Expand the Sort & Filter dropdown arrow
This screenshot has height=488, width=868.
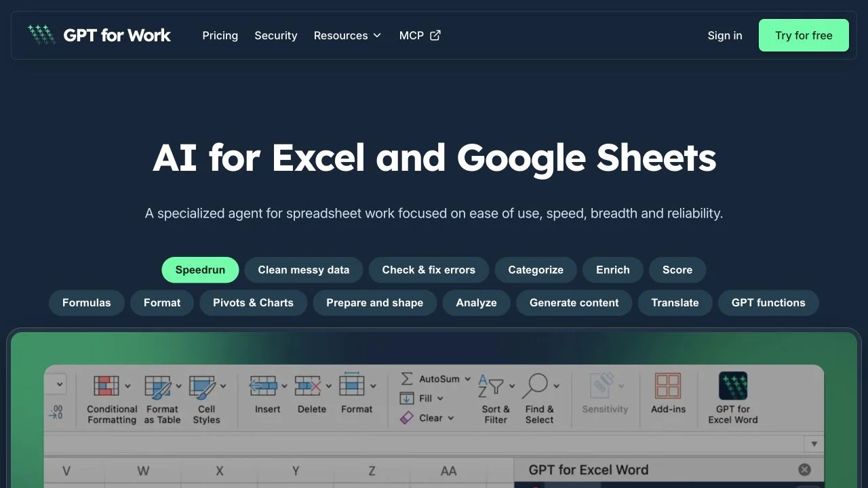click(x=512, y=386)
